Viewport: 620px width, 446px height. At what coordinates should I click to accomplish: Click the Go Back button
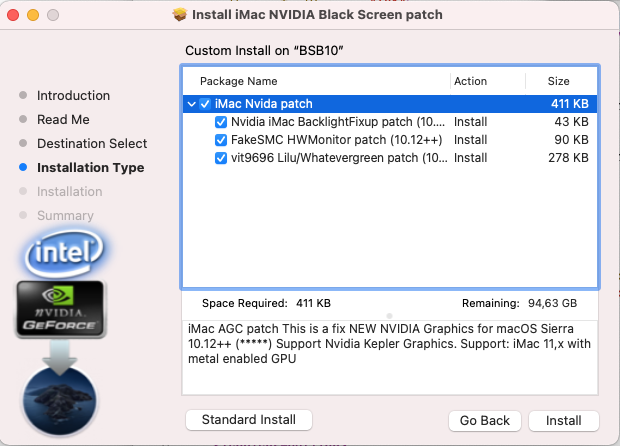point(485,420)
